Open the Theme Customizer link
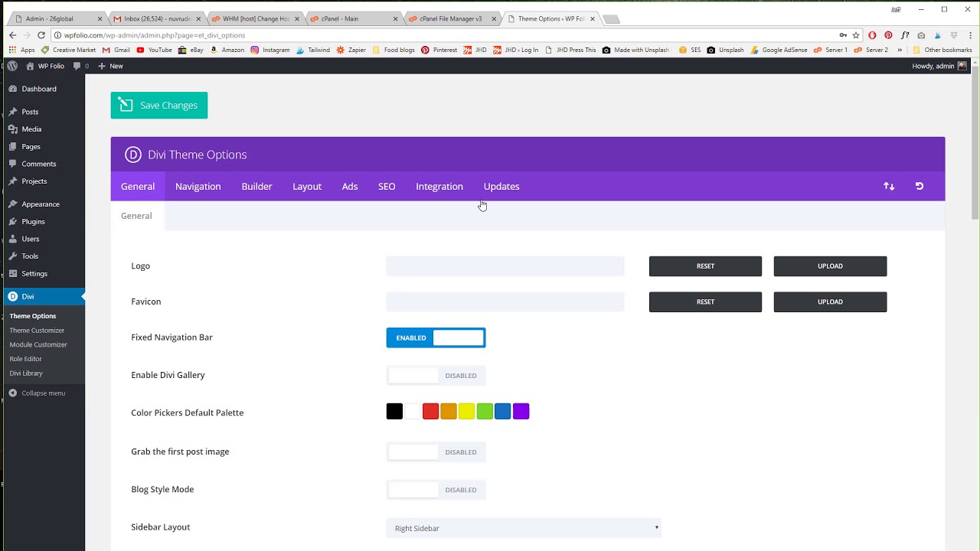 click(x=37, y=331)
